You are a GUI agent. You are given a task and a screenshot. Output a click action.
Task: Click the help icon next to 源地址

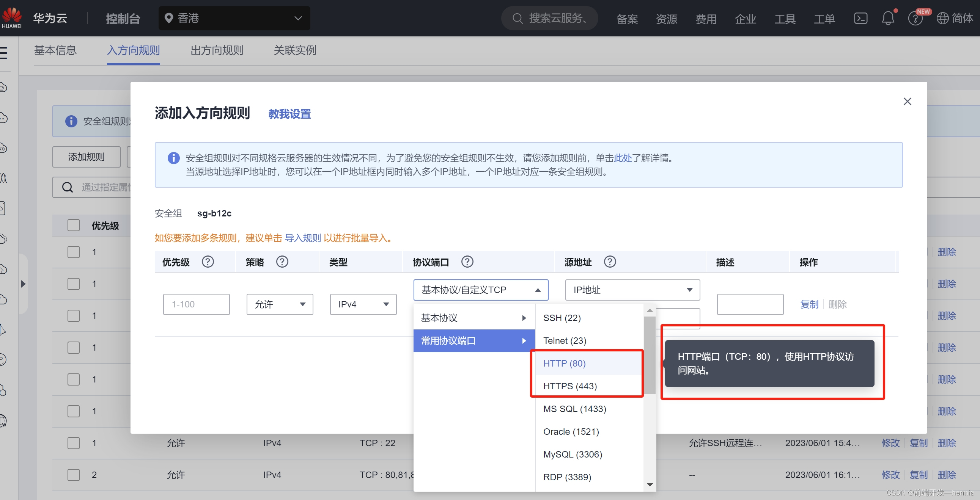(610, 262)
